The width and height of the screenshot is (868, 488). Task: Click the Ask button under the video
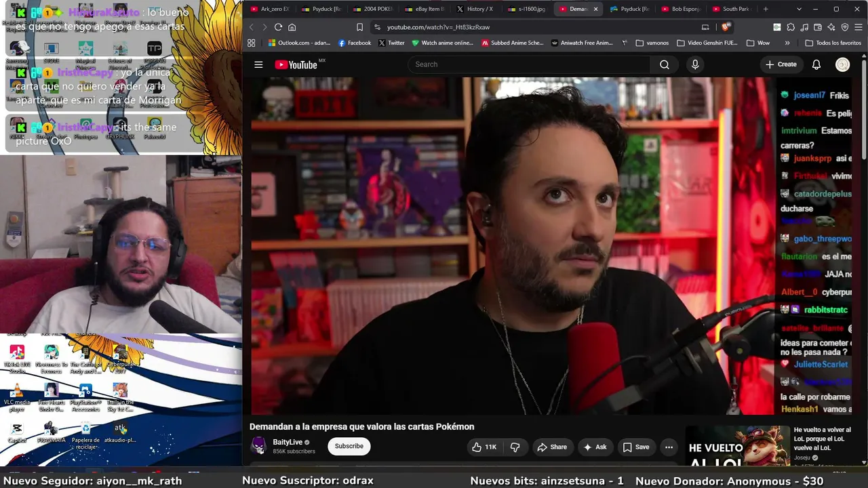(x=595, y=447)
